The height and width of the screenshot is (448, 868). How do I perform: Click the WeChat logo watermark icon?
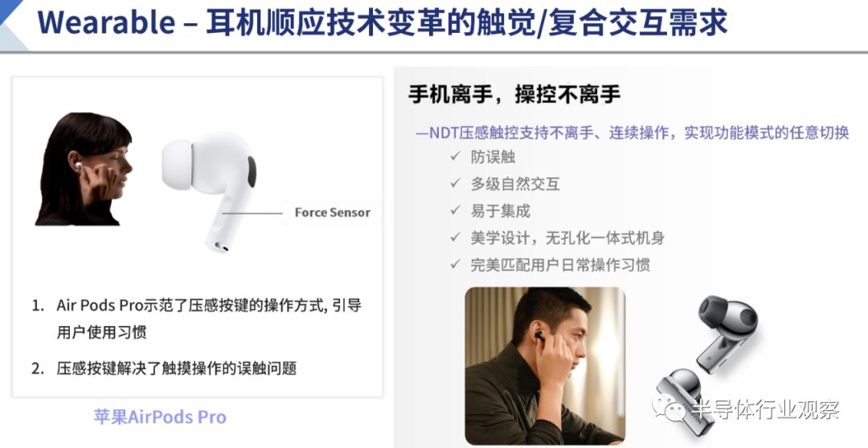point(671,409)
